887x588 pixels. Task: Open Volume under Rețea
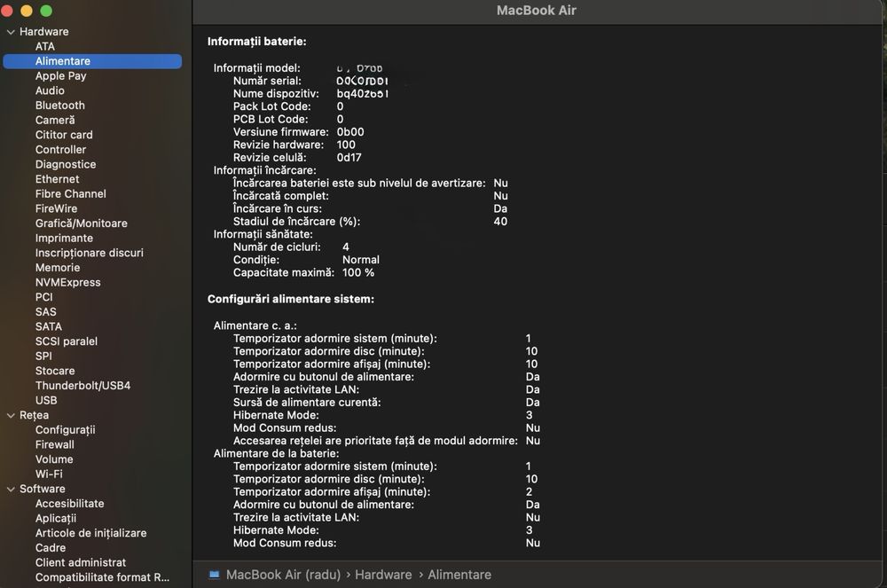click(x=54, y=459)
